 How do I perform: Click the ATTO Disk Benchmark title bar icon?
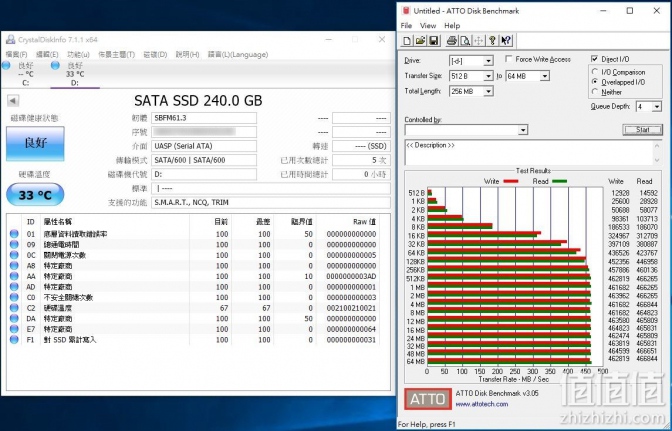(405, 11)
